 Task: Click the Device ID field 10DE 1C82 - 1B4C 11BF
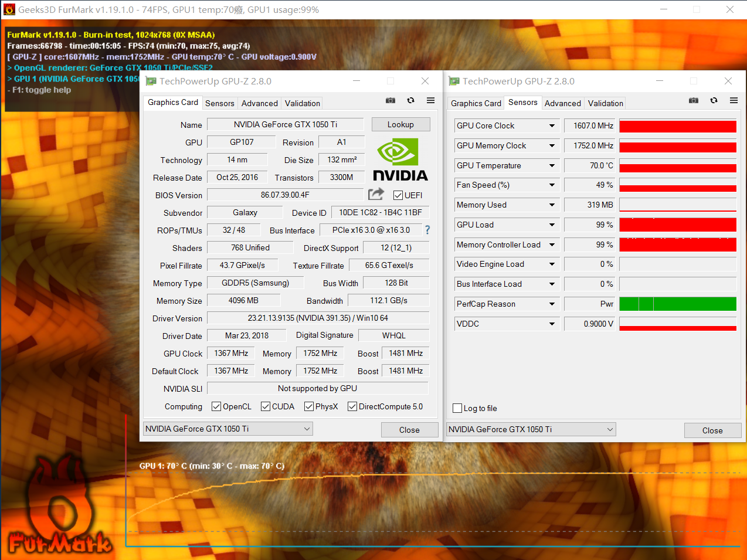coord(381,212)
